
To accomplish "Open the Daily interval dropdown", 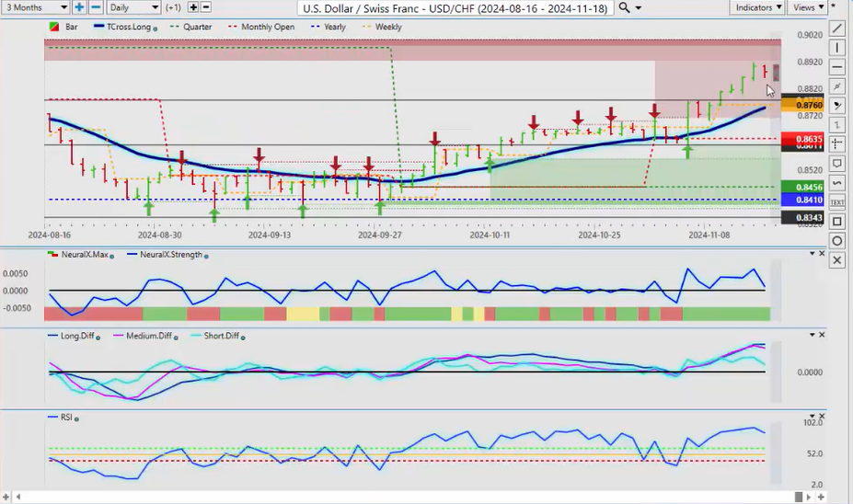I will (x=133, y=7).
